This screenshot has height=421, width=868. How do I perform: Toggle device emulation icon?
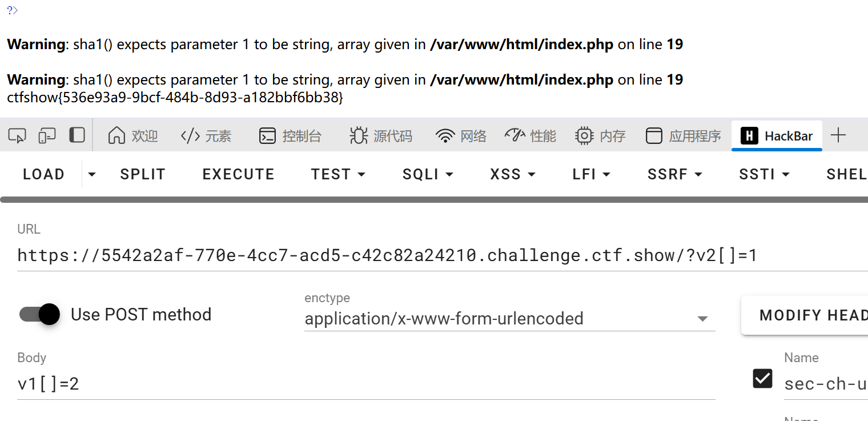click(x=47, y=135)
